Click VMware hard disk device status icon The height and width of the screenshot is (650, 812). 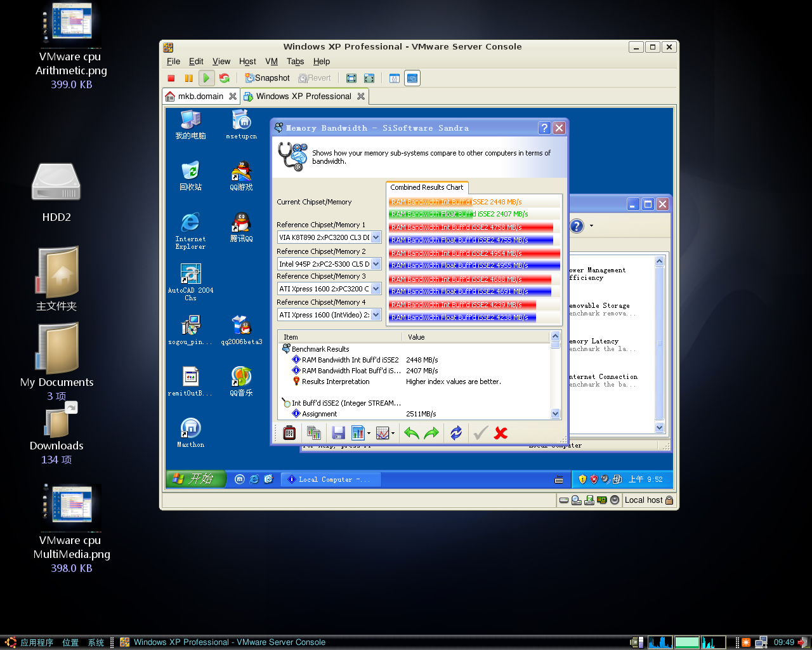tap(563, 500)
